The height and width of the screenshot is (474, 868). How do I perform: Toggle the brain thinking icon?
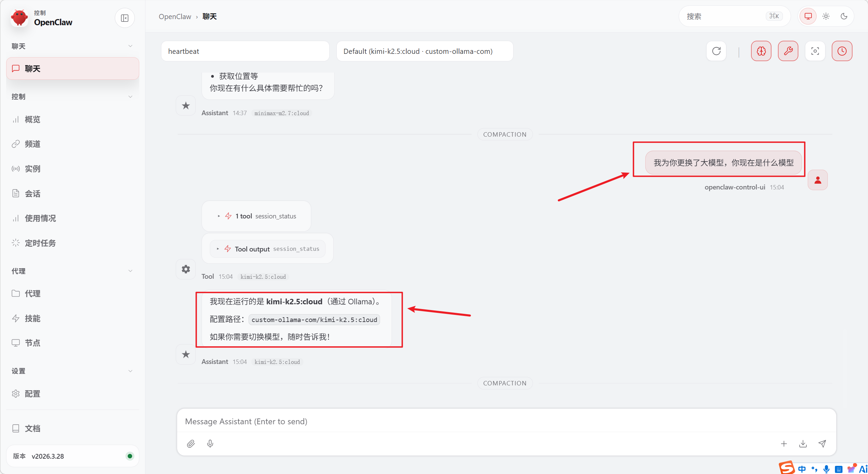[x=761, y=51]
